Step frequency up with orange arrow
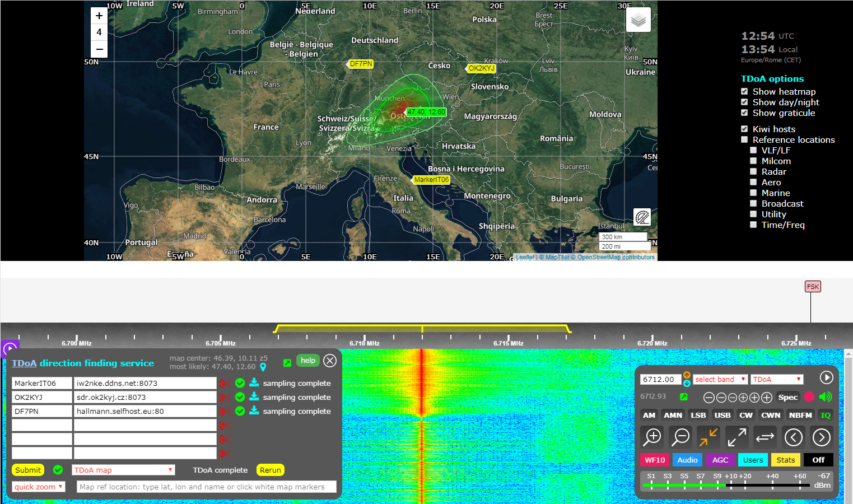 click(x=687, y=375)
